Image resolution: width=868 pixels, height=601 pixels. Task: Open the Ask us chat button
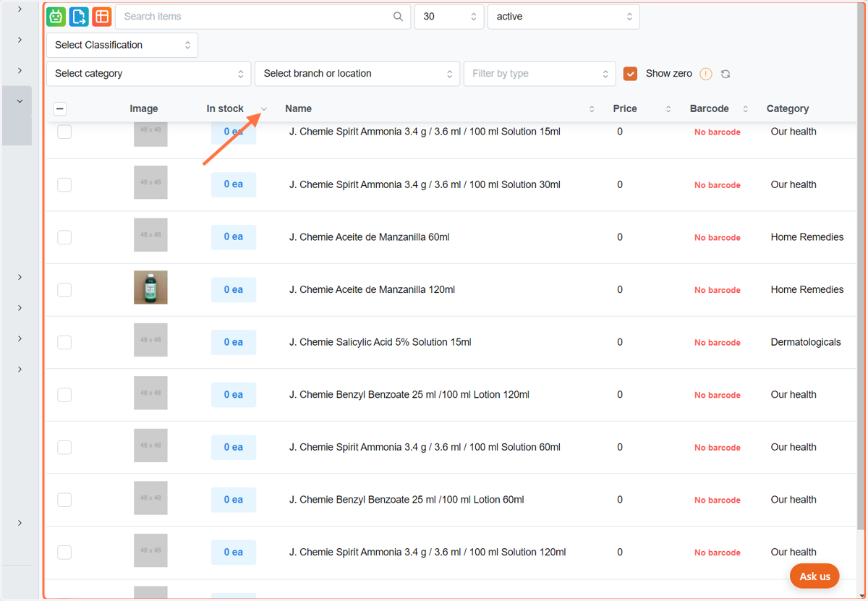pos(814,576)
